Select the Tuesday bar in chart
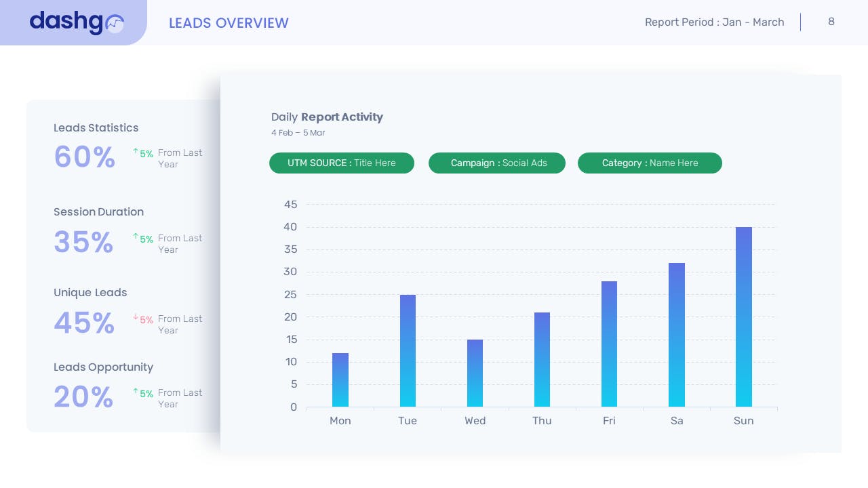Viewport: 868px width, 488px height. [x=408, y=350]
